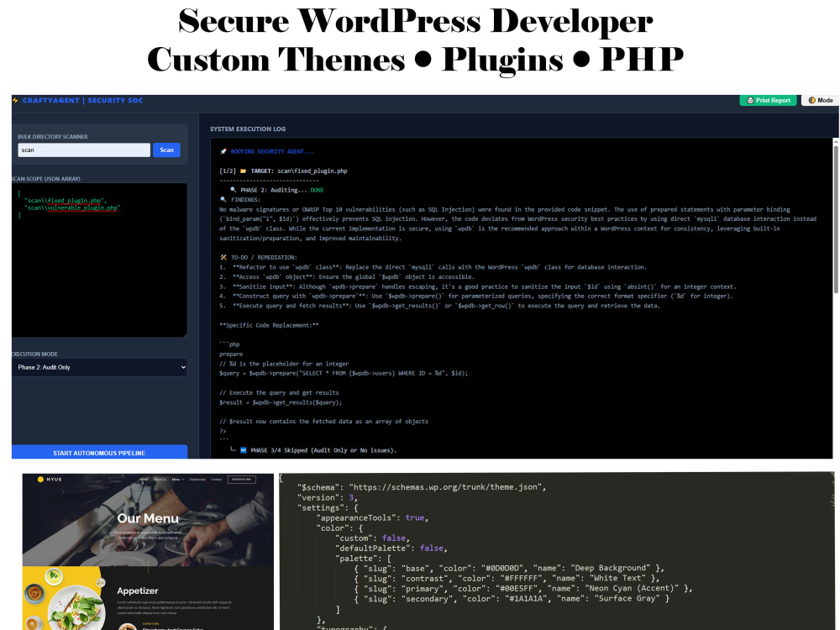
Task: Click remediation step 5 "Execute query and fetch results"
Action: tap(440, 306)
